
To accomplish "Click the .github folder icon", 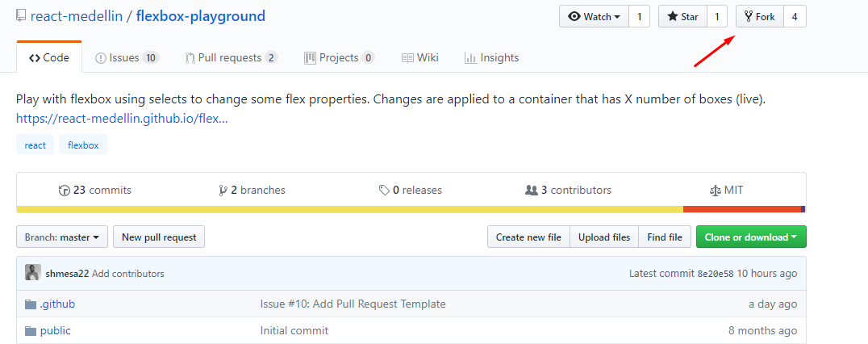I will (x=31, y=304).
